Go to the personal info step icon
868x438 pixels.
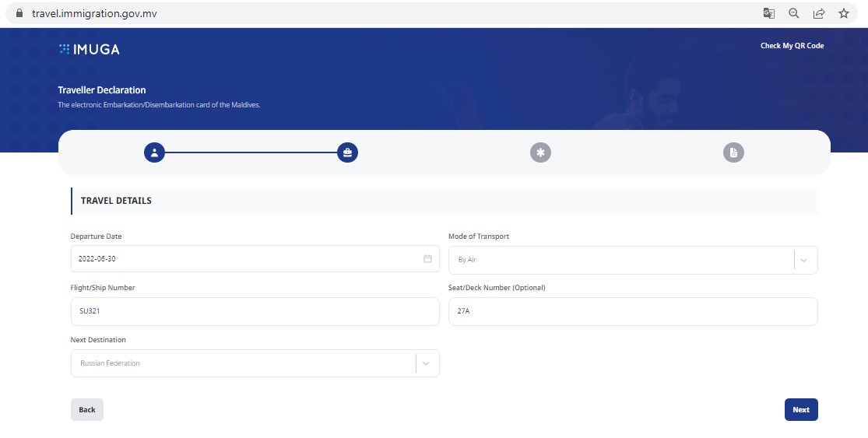(x=154, y=152)
